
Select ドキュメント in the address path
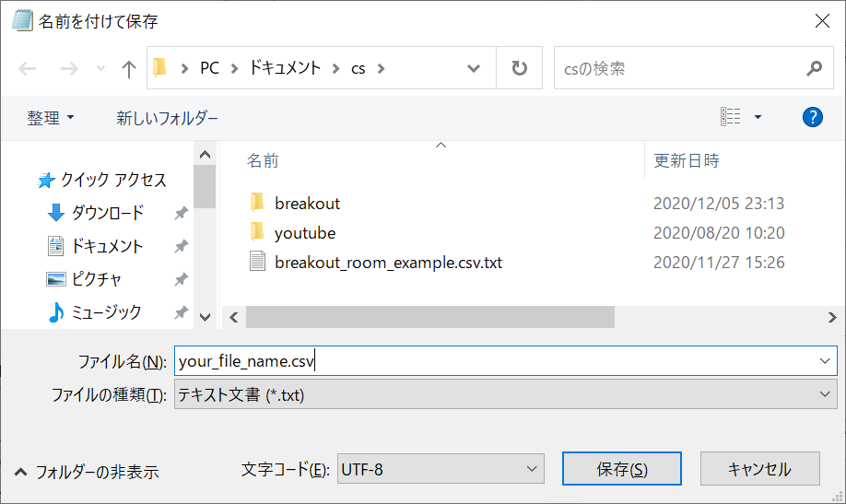click(x=285, y=68)
